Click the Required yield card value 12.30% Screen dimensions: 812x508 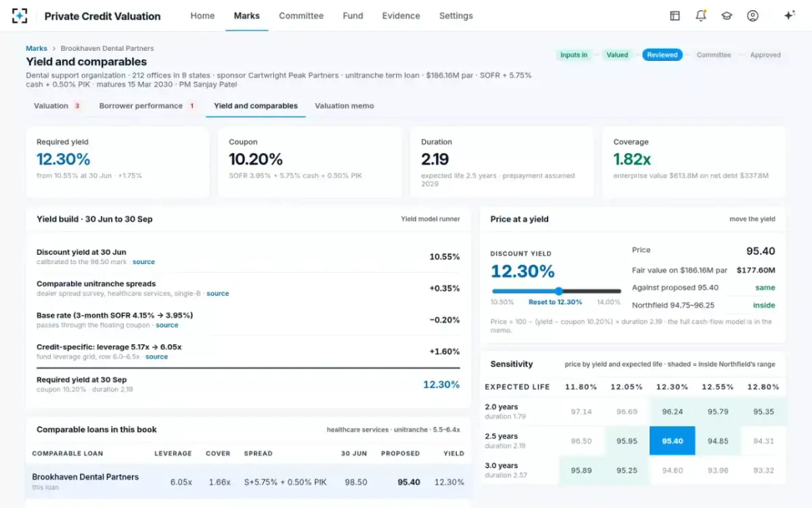click(x=64, y=159)
